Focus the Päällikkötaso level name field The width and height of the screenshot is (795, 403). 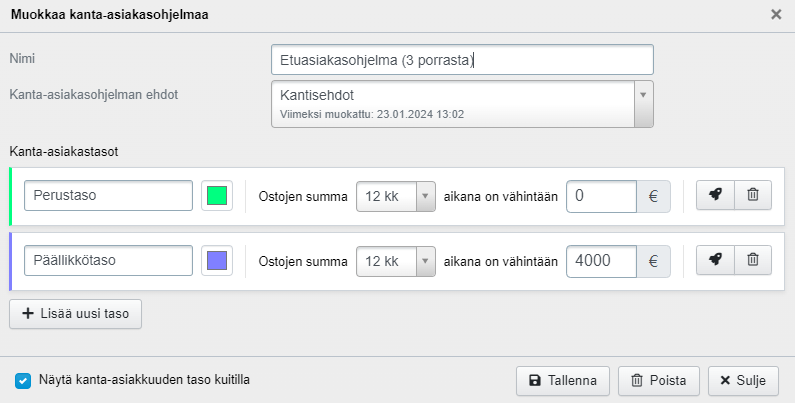pos(108,261)
